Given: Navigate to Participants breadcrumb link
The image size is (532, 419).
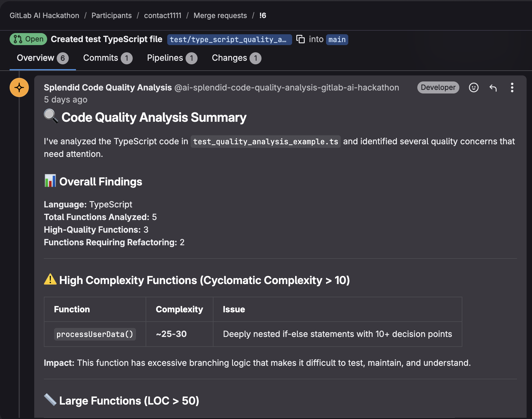Looking at the screenshot, I should coord(111,16).
